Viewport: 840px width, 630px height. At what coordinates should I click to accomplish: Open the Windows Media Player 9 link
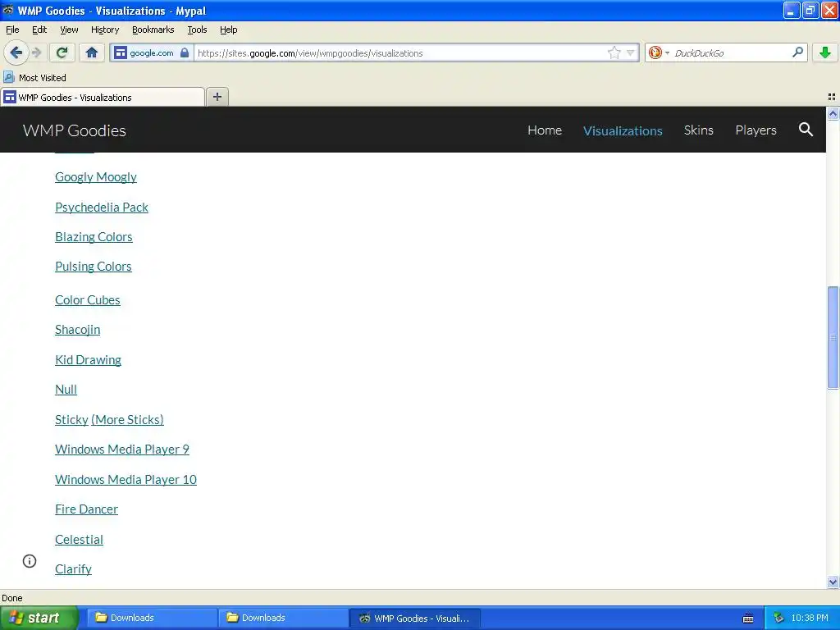[122, 449]
